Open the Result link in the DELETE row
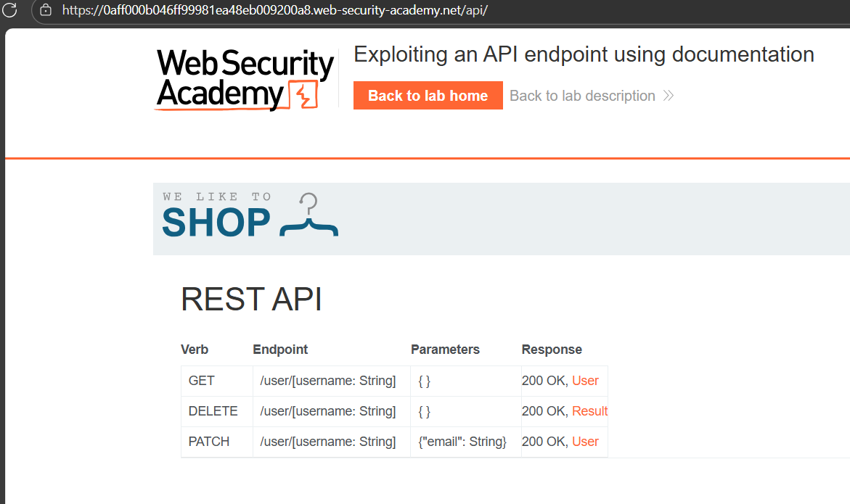Screen dimensions: 850x504 pos(589,410)
